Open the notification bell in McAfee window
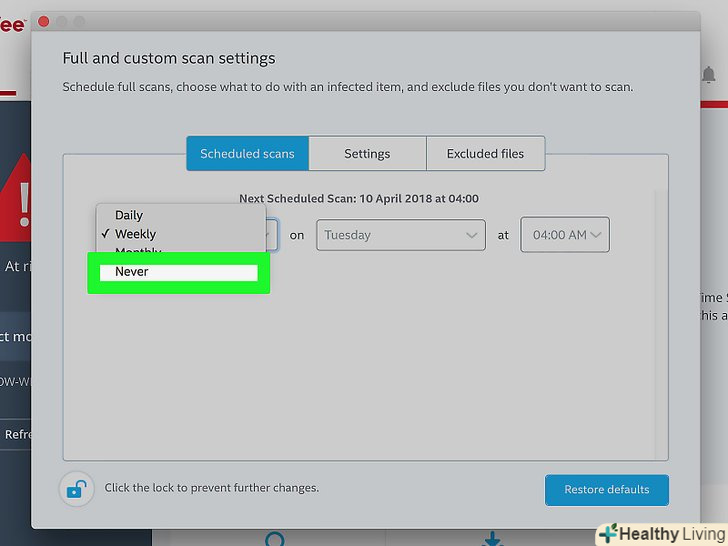The width and height of the screenshot is (728, 546). [708, 75]
